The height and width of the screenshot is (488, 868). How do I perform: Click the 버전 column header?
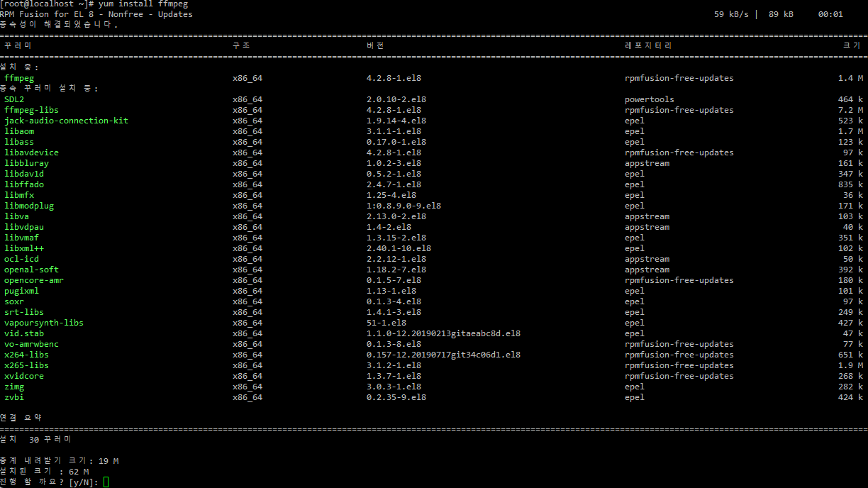375,46
